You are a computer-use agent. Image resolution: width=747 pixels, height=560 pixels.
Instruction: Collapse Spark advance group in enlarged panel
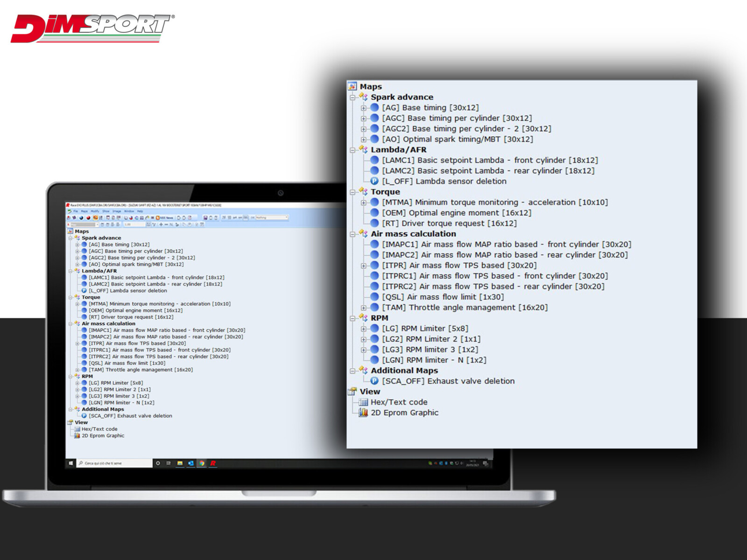click(x=353, y=98)
